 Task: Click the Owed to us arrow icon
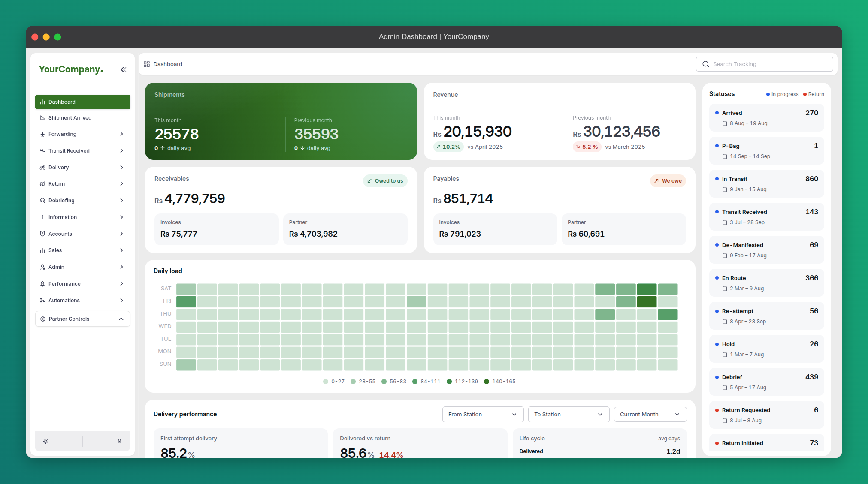[369, 181]
